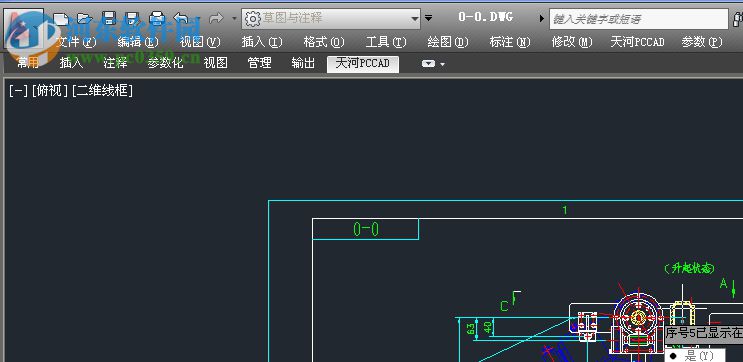Open the 视图(V) menu
Viewport: 743px width, 362px height.
tap(200, 42)
